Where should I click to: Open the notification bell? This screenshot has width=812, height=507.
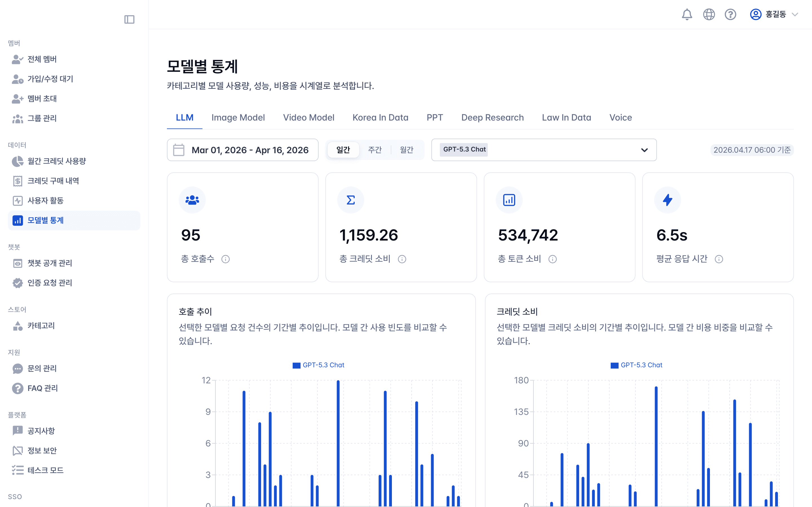(687, 14)
